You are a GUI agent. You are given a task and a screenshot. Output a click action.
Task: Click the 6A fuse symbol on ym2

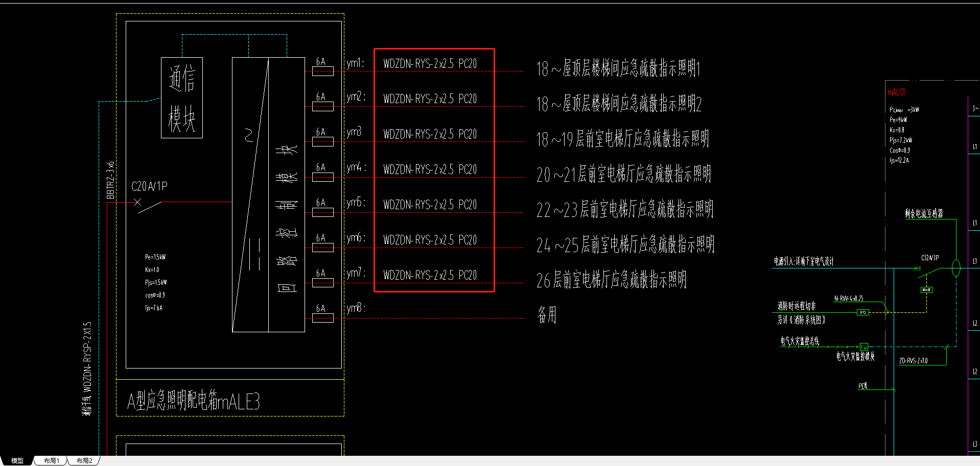click(322, 107)
